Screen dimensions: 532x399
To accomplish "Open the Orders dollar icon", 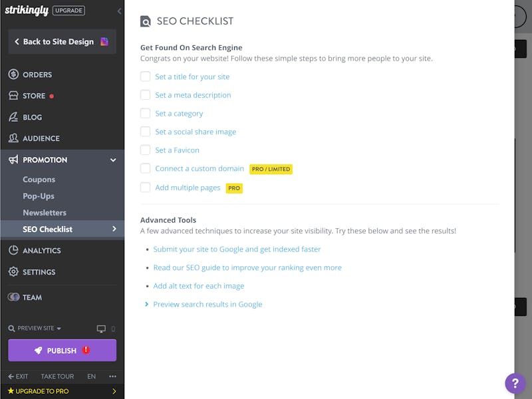I will (x=13, y=74).
